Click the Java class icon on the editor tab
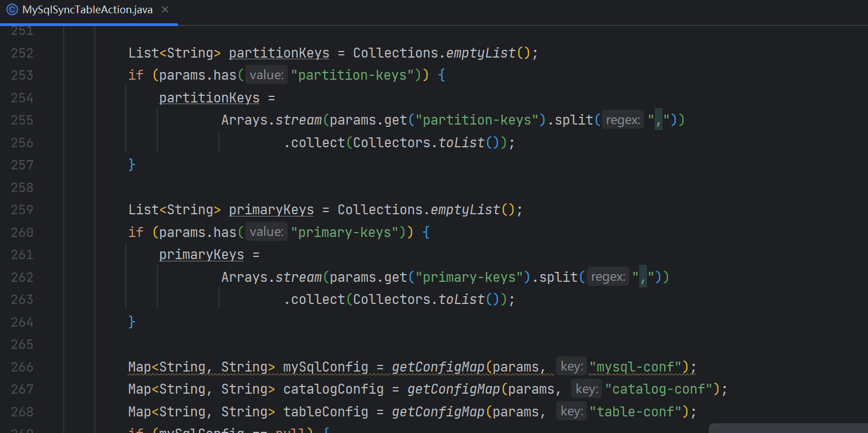The width and height of the screenshot is (868, 433). pos(12,10)
